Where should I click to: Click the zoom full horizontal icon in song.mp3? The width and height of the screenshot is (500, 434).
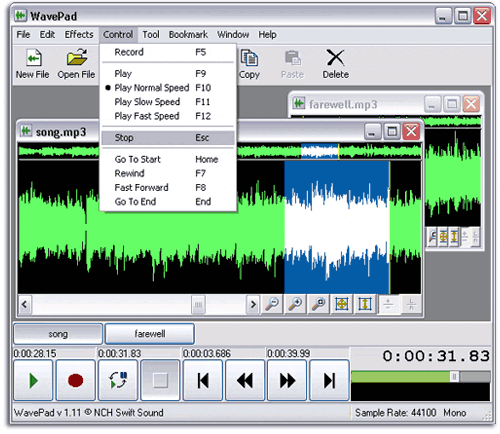tap(342, 304)
